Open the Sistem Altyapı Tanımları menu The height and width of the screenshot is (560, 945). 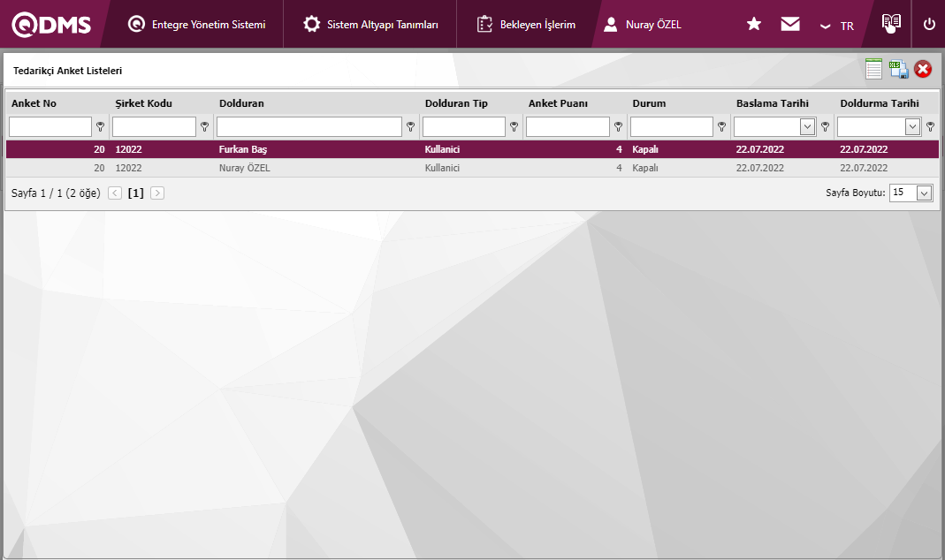(x=370, y=25)
